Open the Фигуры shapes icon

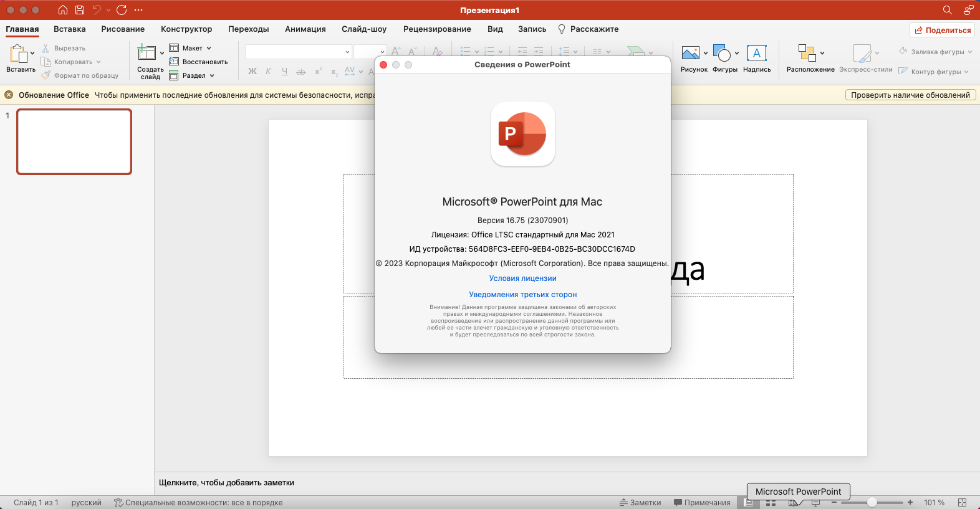tap(722, 54)
